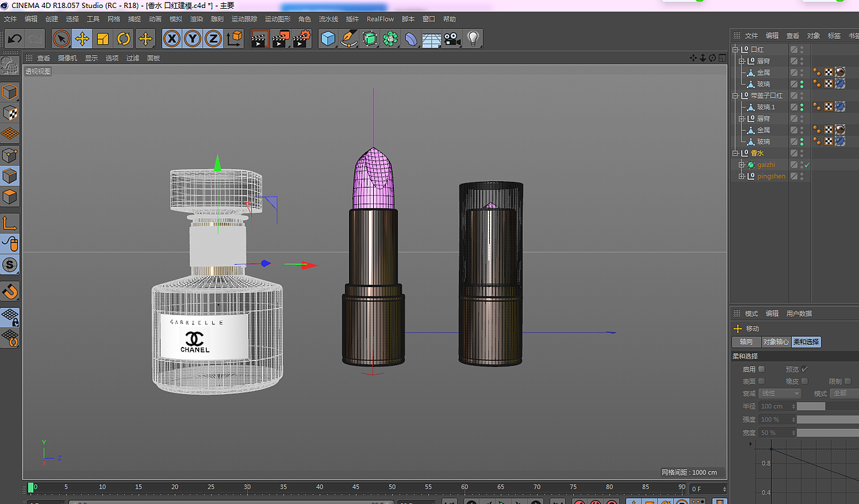Open the object manager 标签 menu
The image size is (859, 504).
click(834, 36)
